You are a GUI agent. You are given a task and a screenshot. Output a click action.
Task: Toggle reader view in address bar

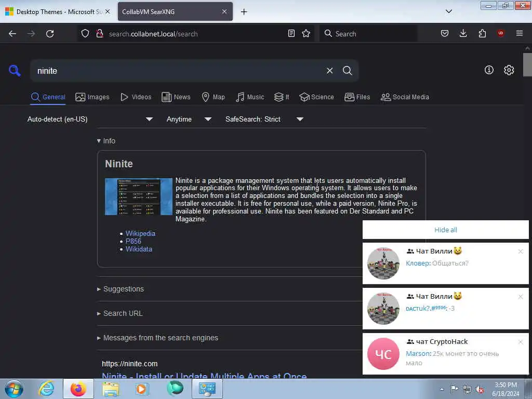pos(291,34)
